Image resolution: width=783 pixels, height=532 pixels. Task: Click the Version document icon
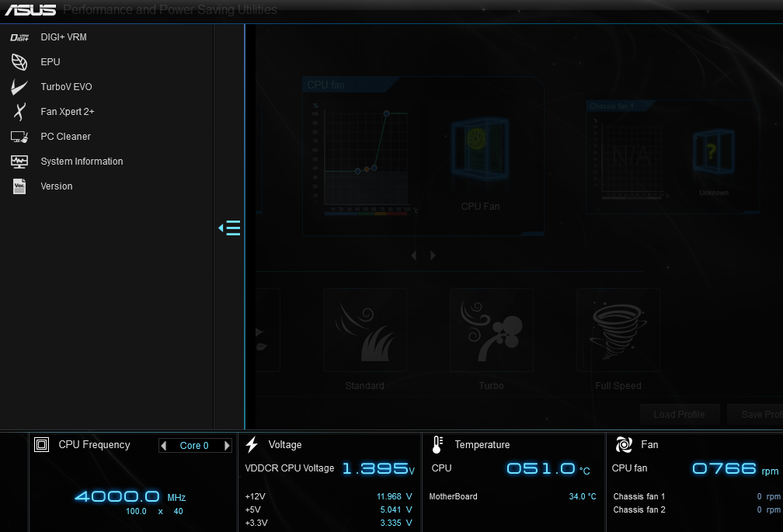click(x=19, y=186)
